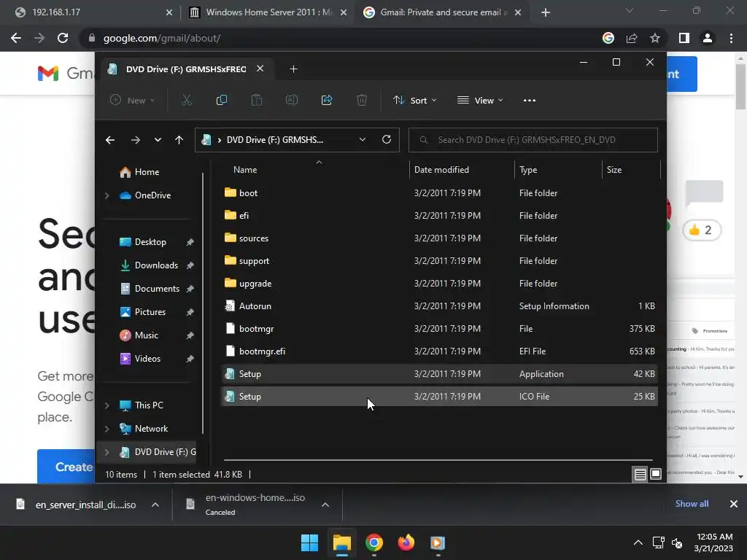The width and height of the screenshot is (747, 560).
Task: Expand DVD Drive (F:) tree node
Action: click(x=107, y=452)
